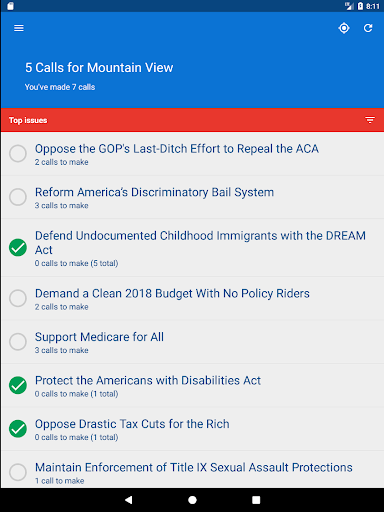Open Android recent apps square
384x512 pixels.
click(256, 500)
